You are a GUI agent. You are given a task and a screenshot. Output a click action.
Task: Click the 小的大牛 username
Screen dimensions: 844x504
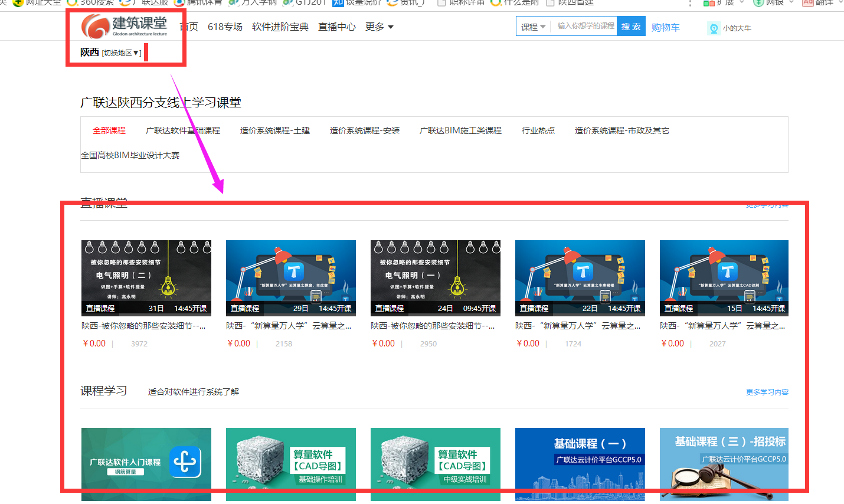pos(737,28)
